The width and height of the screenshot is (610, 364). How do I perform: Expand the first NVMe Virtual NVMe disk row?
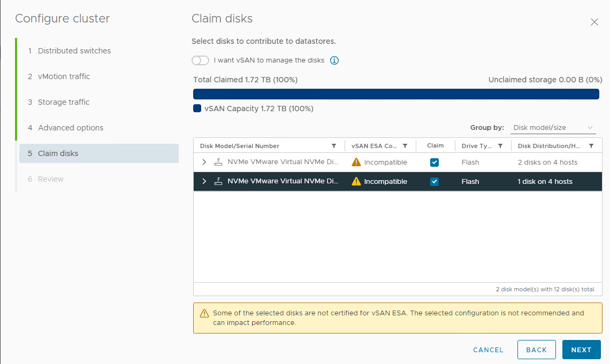pos(203,162)
